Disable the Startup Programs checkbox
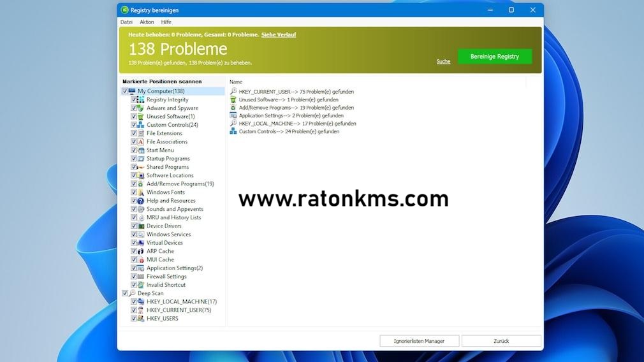Viewport: 644px width, 362px height. 133,159
